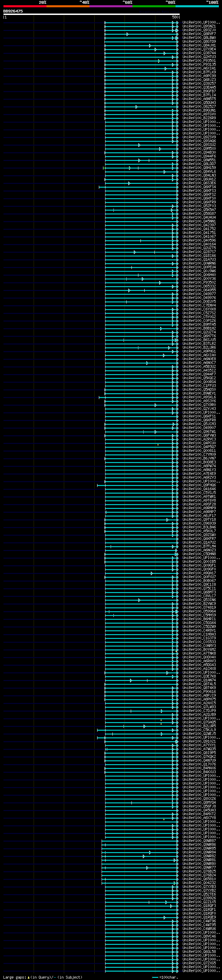Open the hit UniRef100_Q287S7

click(x=199, y=252)
